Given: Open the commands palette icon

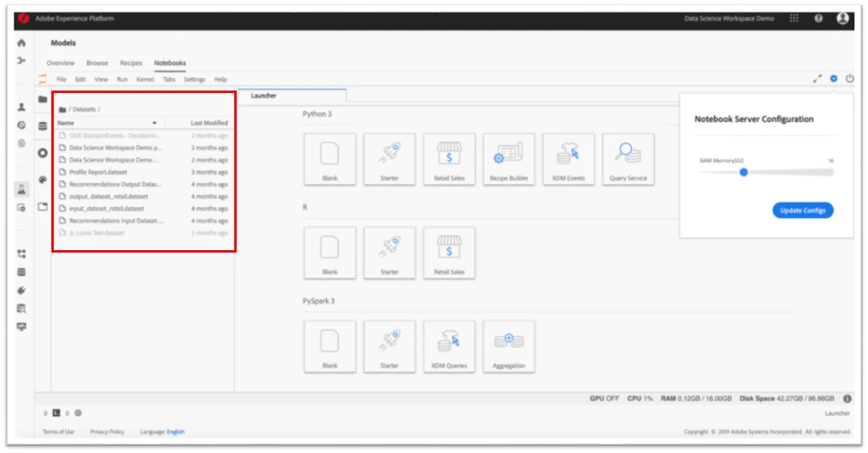Looking at the screenshot, I should coord(43,180).
